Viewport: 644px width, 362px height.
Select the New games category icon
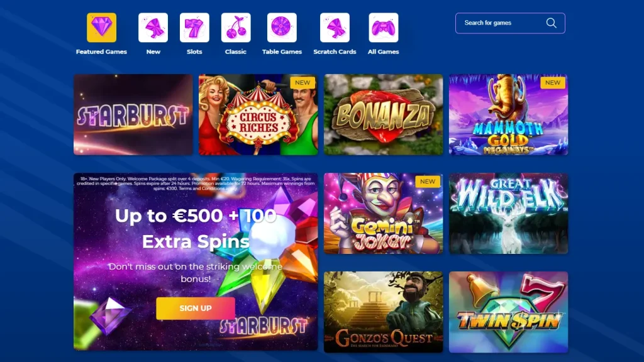(x=153, y=28)
